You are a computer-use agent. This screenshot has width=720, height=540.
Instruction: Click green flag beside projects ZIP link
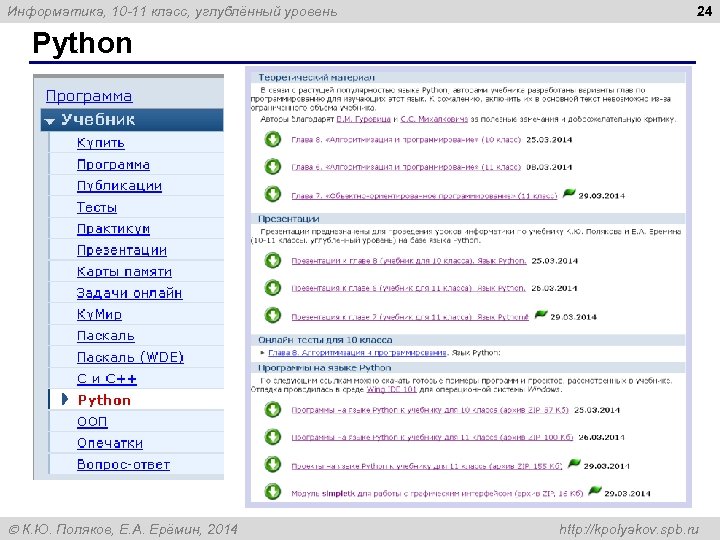(x=574, y=463)
